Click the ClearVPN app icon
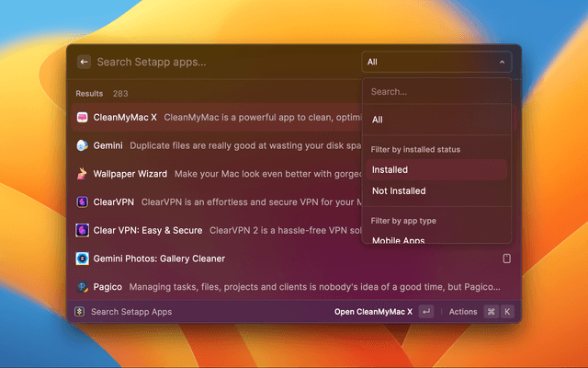 [x=83, y=201]
